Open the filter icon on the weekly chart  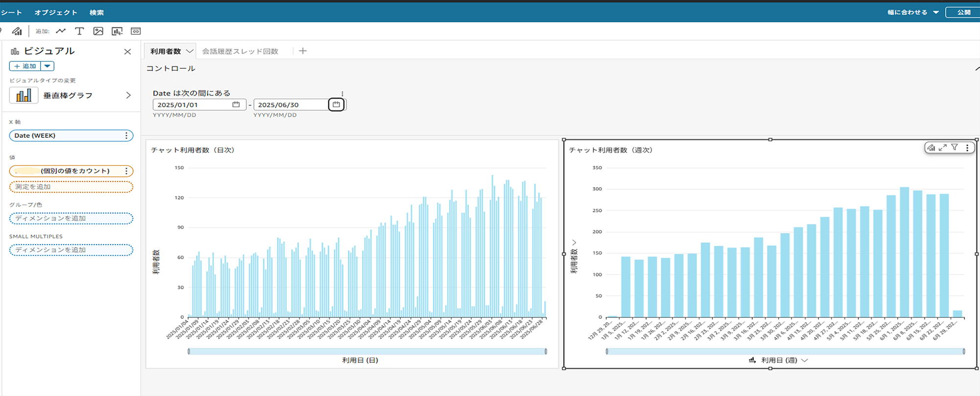tap(955, 147)
